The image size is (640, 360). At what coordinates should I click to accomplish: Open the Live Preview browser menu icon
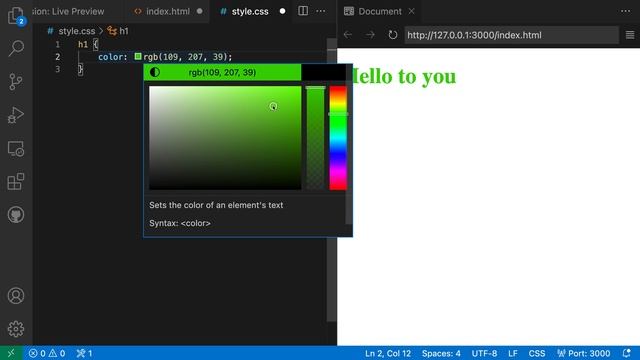(630, 35)
